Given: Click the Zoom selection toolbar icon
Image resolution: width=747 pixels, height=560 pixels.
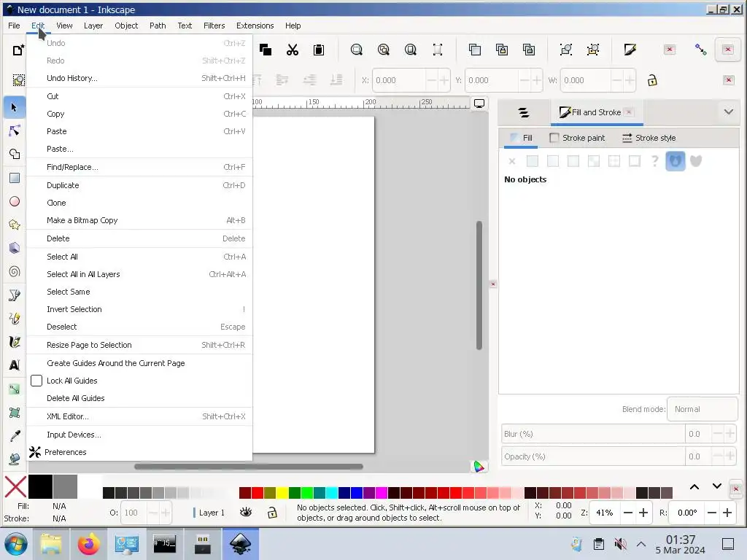Looking at the screenshot, I should point(356,50).
